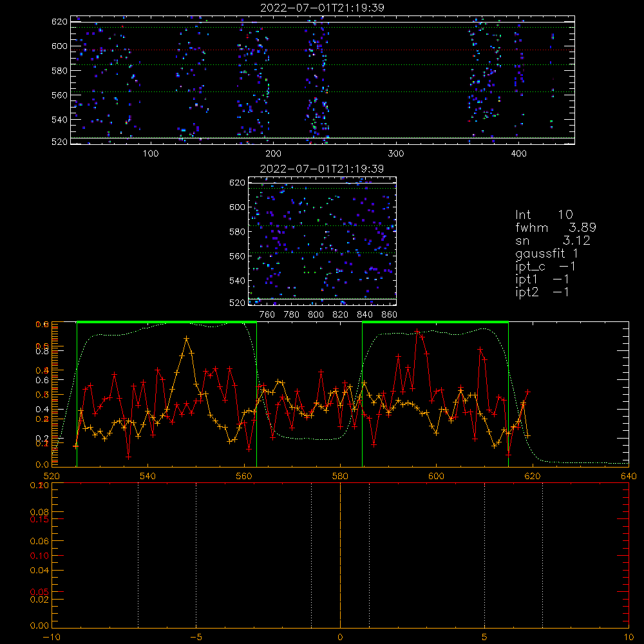Viewport: 644px width, 644px height.
Task: Click x-axis label 540 of the profile plot
Action: pos(148,476)
